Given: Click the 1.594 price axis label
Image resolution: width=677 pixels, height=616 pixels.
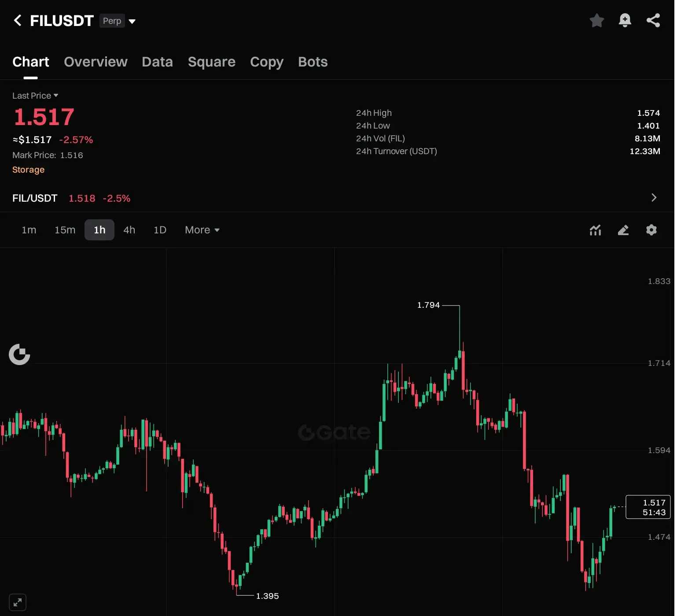Looking at the screenshot, I should (x=659, y=450).
